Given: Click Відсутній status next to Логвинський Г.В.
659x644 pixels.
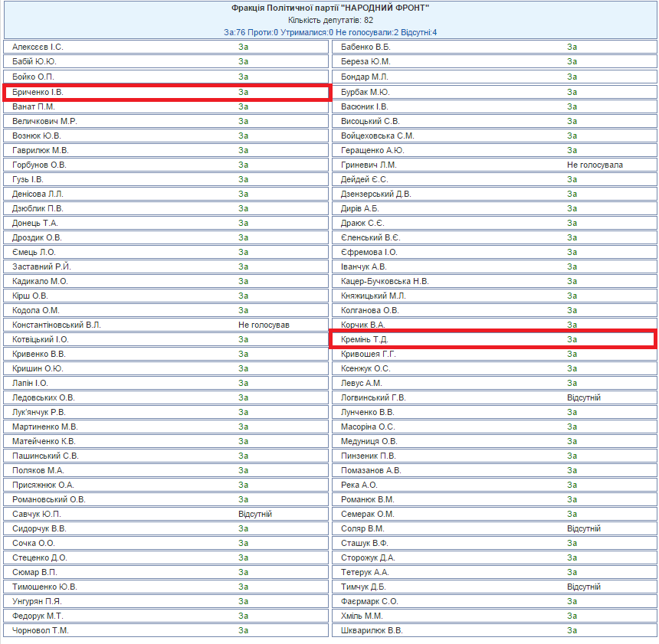Looking at the screenshot, I should [x=584, y=397].
